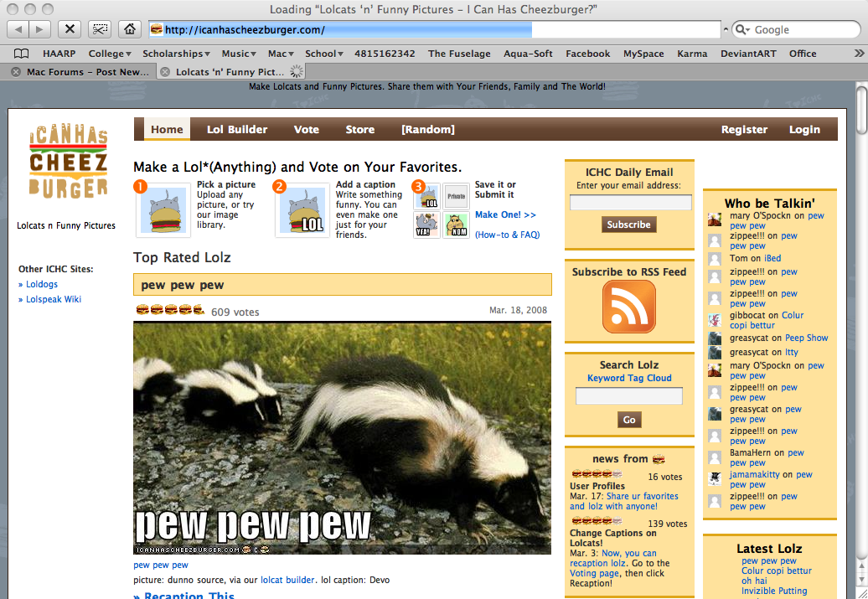Go to the home page via house icon
Viewport: 868px width, 599px height.
(130, 29)
